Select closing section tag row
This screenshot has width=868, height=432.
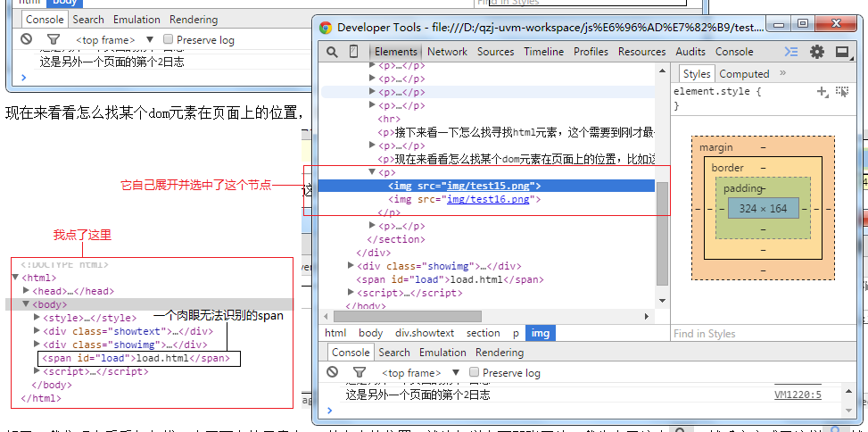(396, 239)
